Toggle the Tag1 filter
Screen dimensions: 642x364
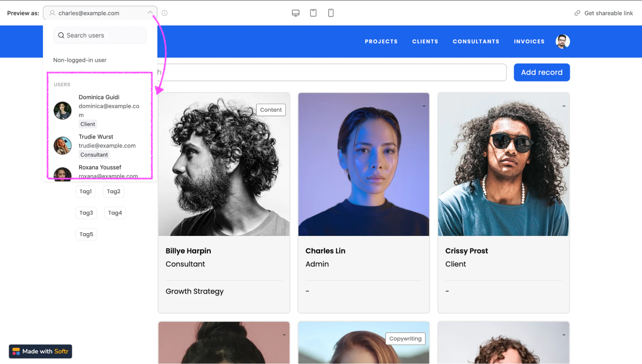point(85,191)
